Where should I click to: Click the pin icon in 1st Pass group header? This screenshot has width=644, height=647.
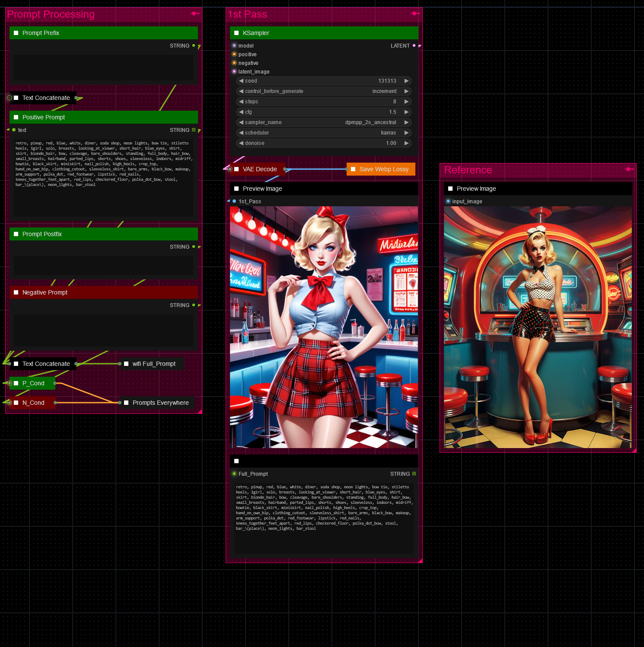point(415,14)
